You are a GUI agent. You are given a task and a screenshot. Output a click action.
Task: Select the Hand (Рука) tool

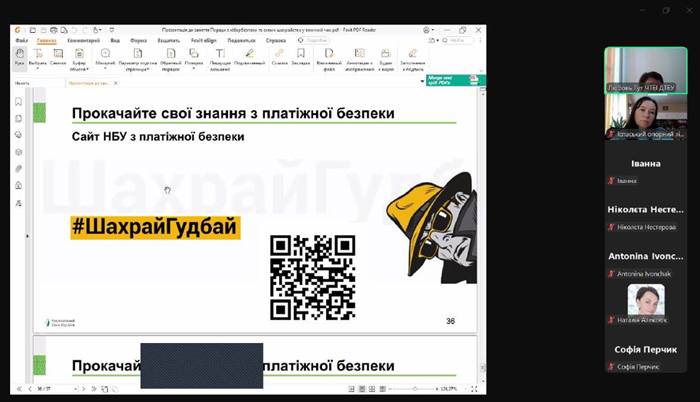(x=20, y=55)
